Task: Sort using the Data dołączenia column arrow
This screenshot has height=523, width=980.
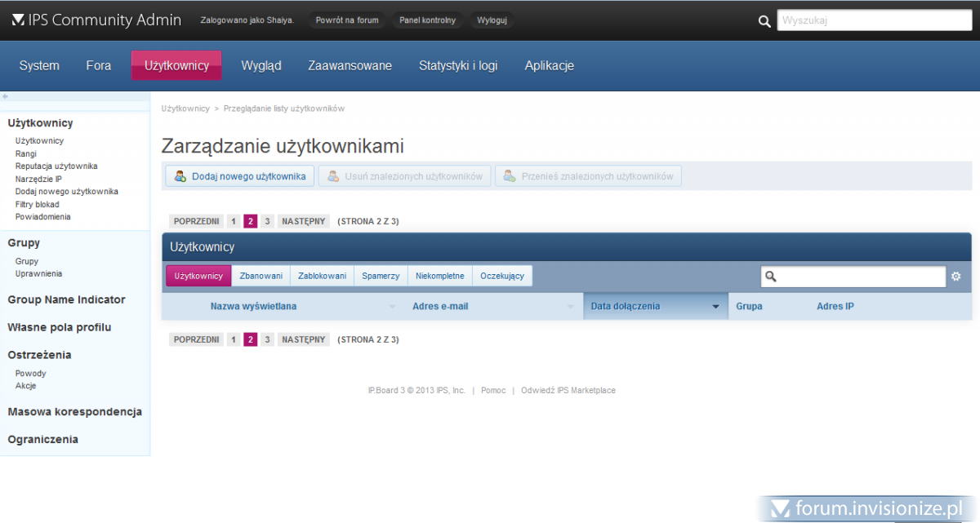Action: click(716, 307)
